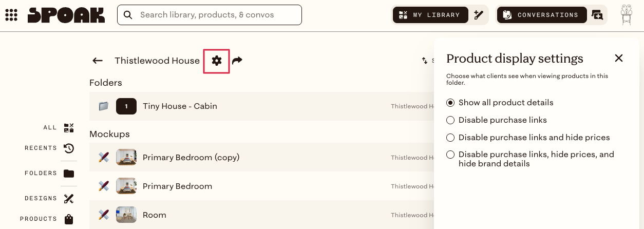Click the Conversations button
The height and width of the screenshot is (229, 644).
tap(542, 15)
